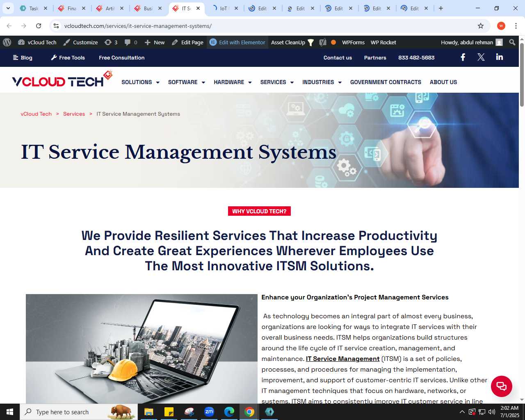Open the New content dropdown in admin bar
This screenshot has height=420, width=525.
click(155, 42)
